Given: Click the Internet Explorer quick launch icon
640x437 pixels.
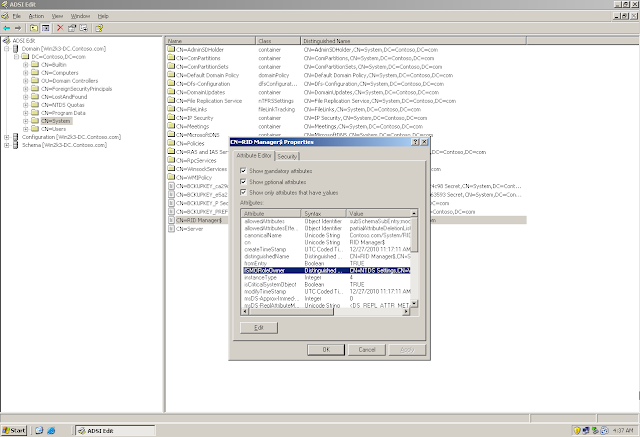Looking at the screenshot, I should coord(51,430).
